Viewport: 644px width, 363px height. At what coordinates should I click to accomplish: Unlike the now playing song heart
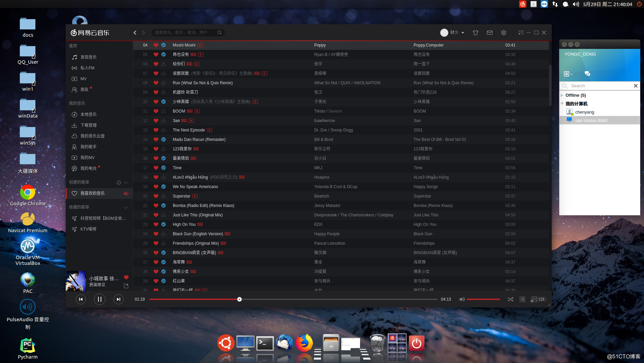tap(126, 277)
